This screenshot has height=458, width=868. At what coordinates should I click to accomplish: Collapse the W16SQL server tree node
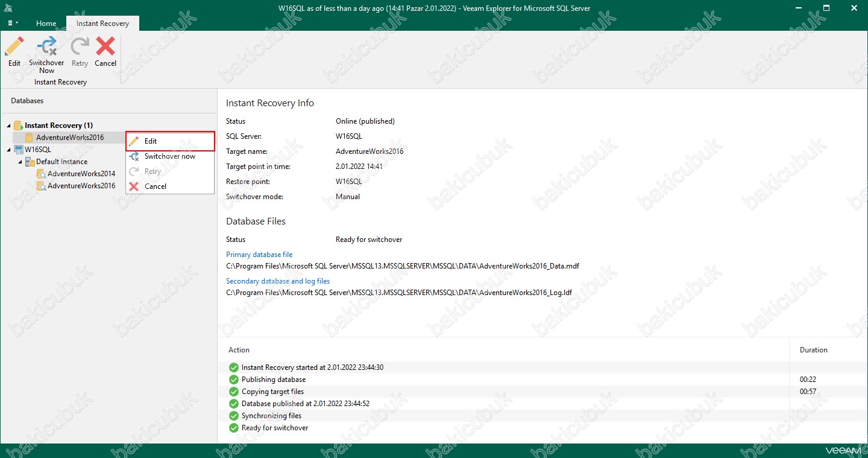pyautogui.click(x=8, y=150)
